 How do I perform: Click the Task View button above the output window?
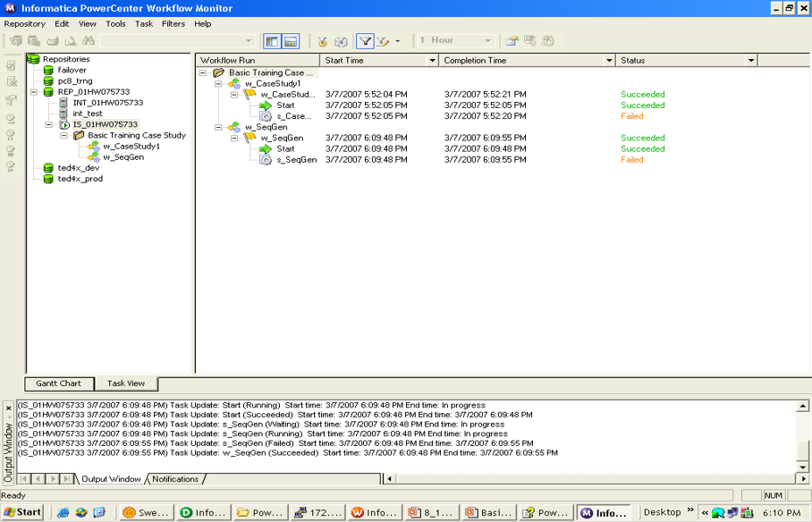[125, 383]
